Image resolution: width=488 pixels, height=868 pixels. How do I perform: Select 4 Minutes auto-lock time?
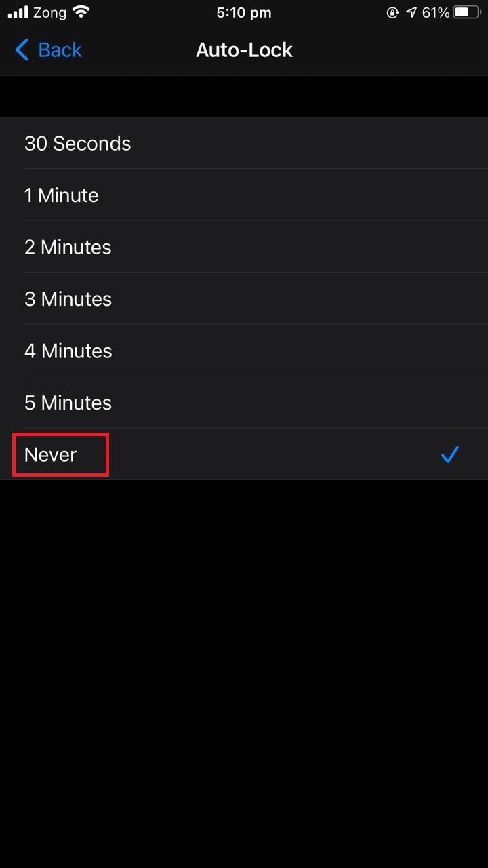tap(244, 351)
